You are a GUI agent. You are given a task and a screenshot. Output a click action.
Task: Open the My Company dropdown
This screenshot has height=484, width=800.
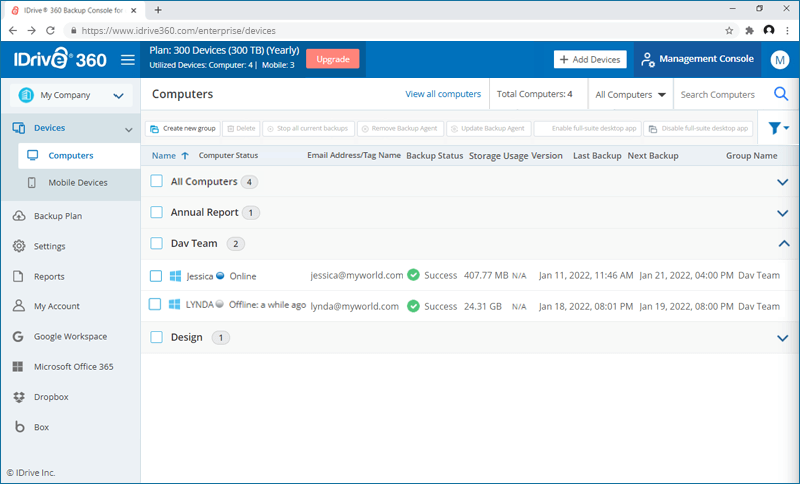coord(70,96)
